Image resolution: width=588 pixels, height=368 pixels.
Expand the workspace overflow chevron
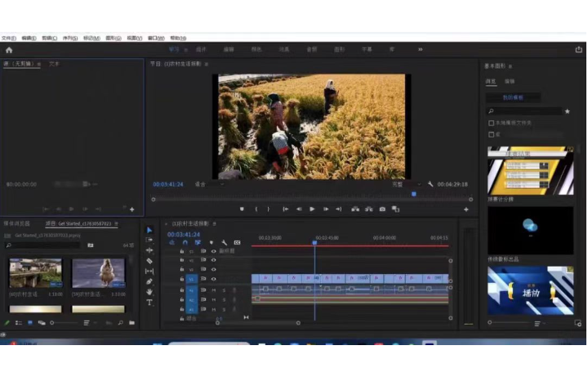tap(421, 50)
